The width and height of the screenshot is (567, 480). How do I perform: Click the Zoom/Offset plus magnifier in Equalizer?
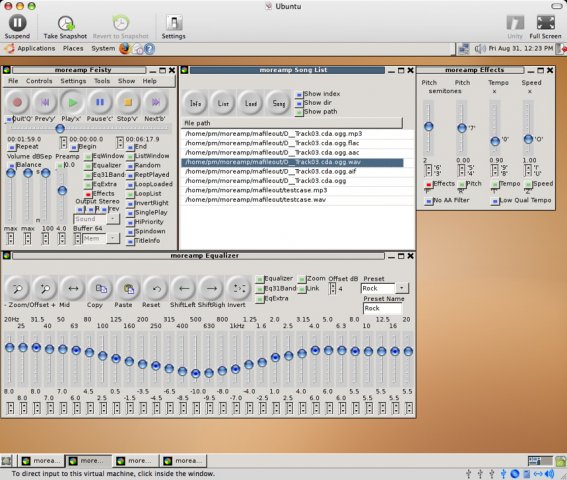(x=45, y=288)
